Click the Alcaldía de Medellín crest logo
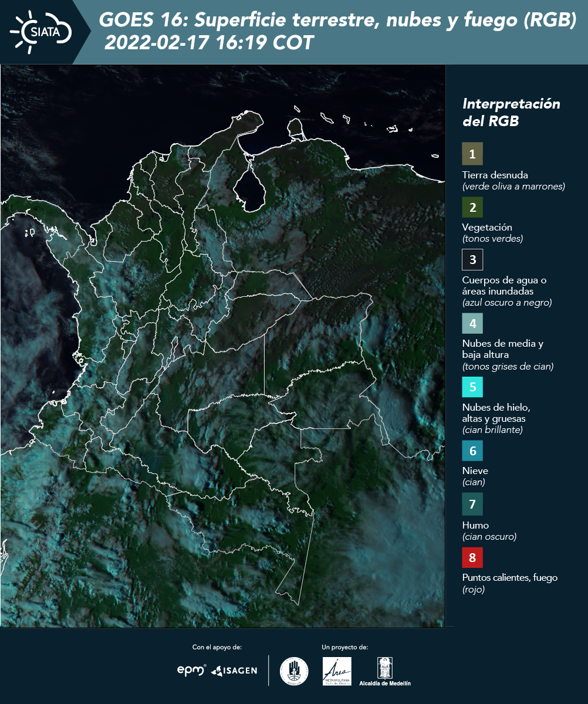The image size is (588, 704). (x=385, y=671)
